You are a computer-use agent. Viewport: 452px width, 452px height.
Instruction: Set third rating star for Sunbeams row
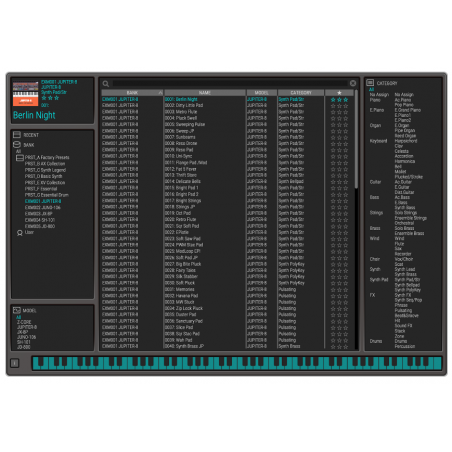pyautogui.click(x=346, y=137)
